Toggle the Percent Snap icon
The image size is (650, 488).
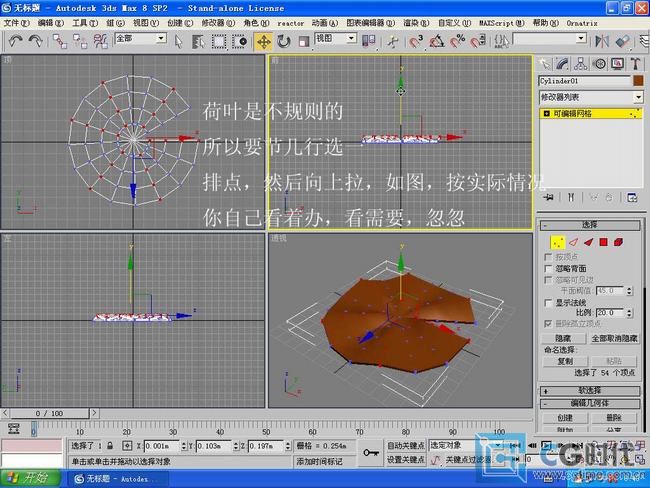458,41
